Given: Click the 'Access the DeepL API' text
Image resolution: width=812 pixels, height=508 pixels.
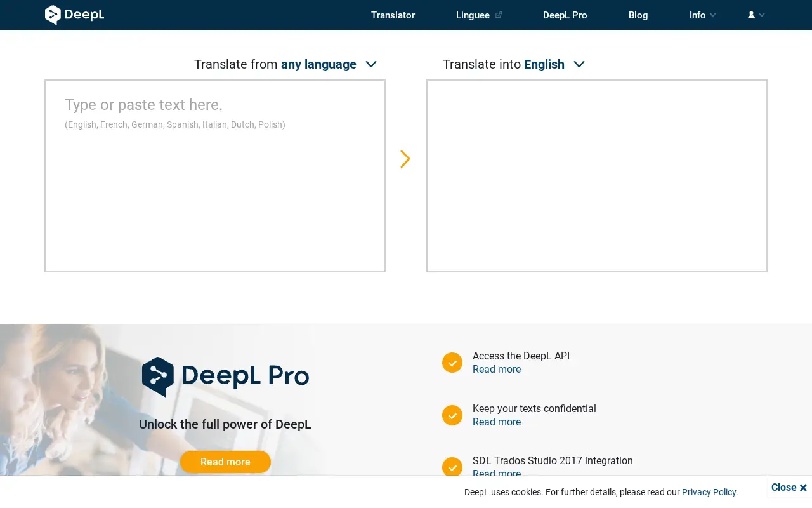Looking at the screenshot, I should pyautogui.click(x=521, y=356).
